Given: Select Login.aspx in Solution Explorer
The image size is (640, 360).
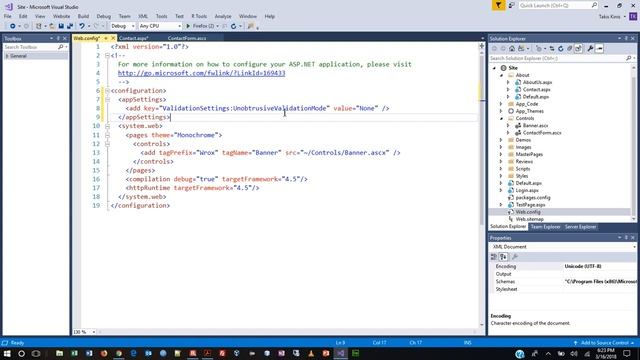Looking at the screenshot, I should 527,190.
